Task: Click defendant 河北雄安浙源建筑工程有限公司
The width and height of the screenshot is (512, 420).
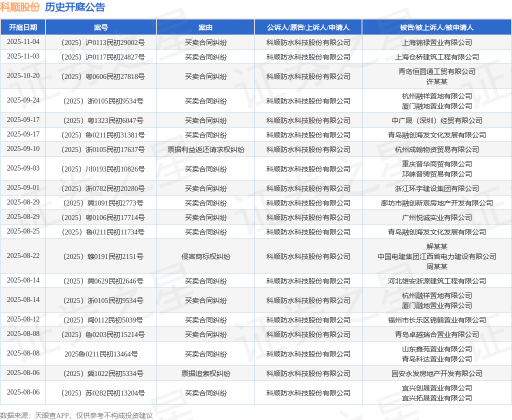Action: point(437,281)
